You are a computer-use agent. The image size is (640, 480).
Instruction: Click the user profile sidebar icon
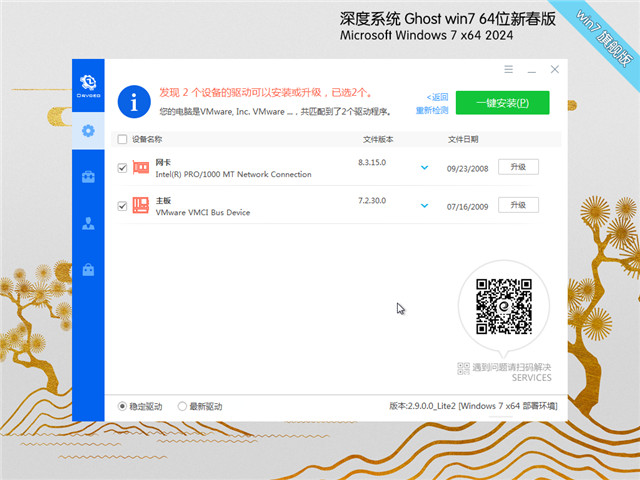coord(88,223)
